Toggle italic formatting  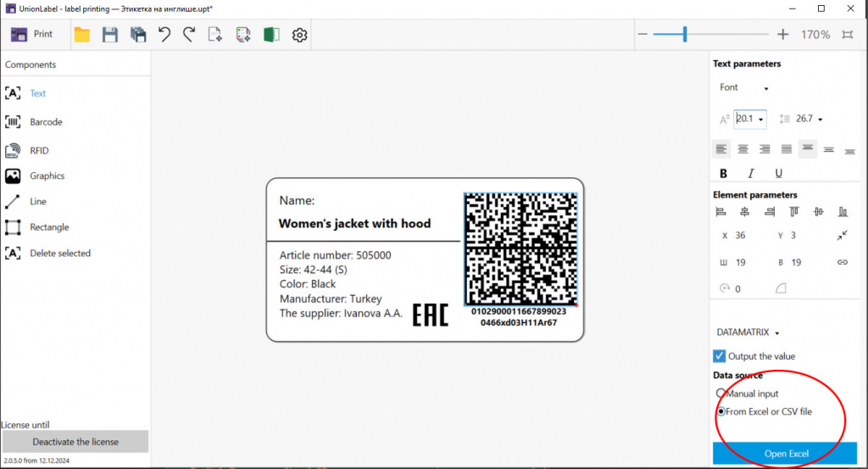click(x=751, y=173)
